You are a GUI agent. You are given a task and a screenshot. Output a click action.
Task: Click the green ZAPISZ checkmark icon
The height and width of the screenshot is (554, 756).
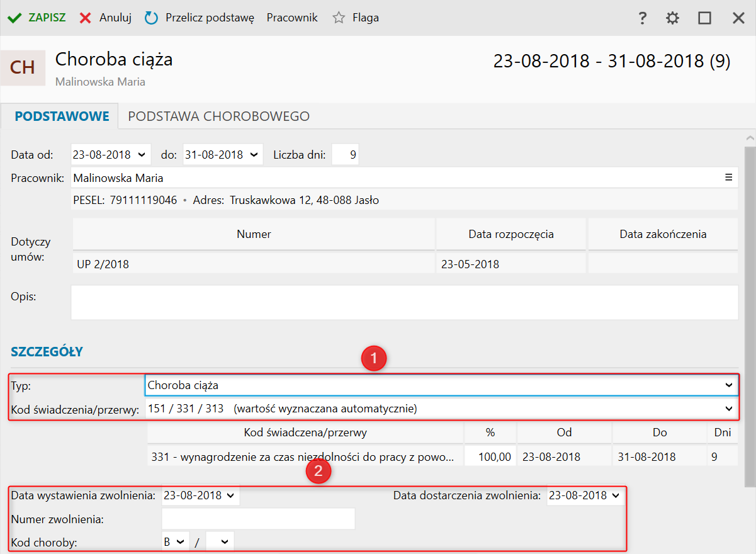pos(14,18)
